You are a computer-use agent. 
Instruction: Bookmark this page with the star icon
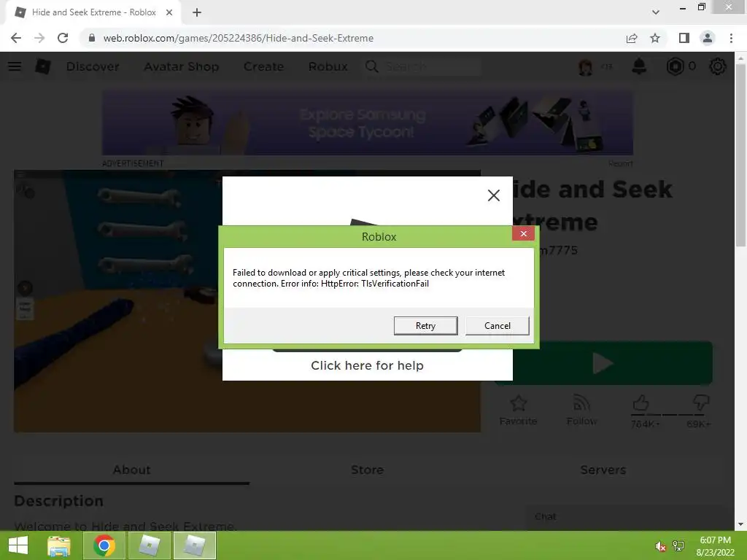click(x=655, y=38)
